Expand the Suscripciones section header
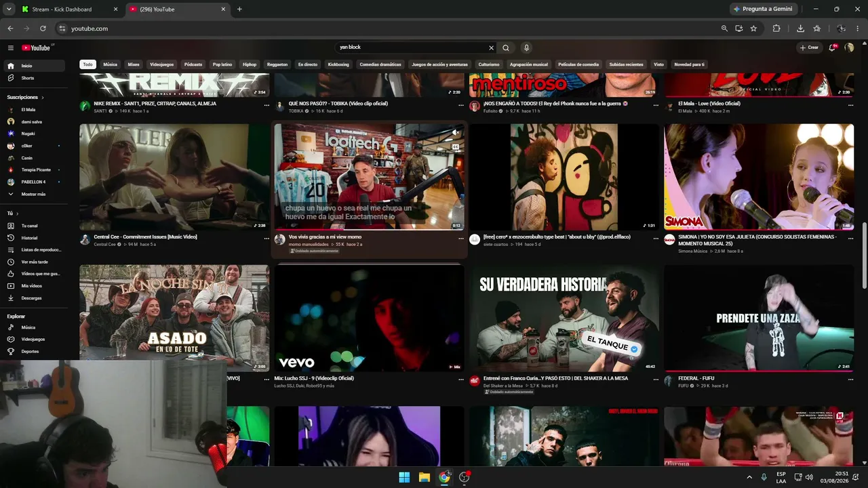868x488 pixels. click(x=25, y=97)
